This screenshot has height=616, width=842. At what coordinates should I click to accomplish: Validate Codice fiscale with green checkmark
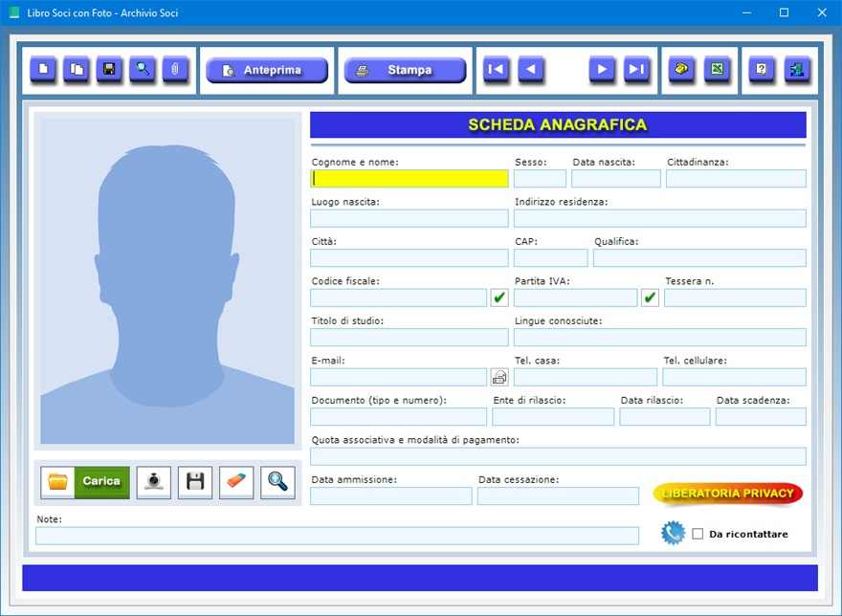pyautogui.click(x=499, y=297)
